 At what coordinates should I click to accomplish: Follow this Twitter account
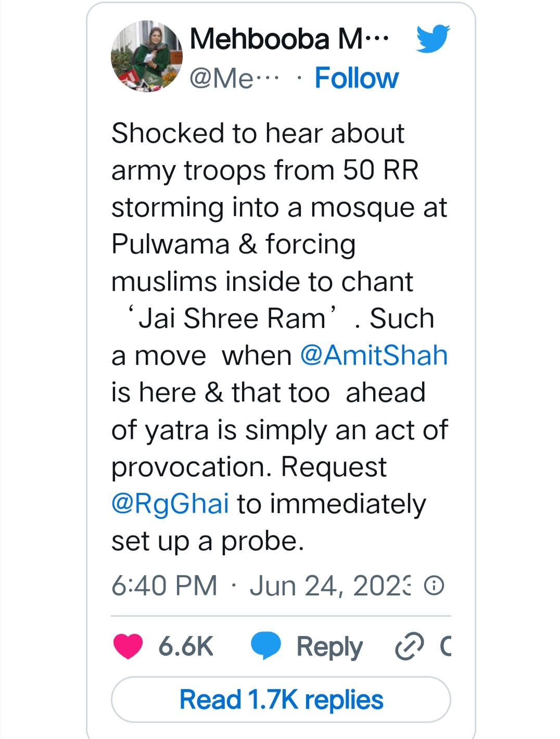pos(357,79)
